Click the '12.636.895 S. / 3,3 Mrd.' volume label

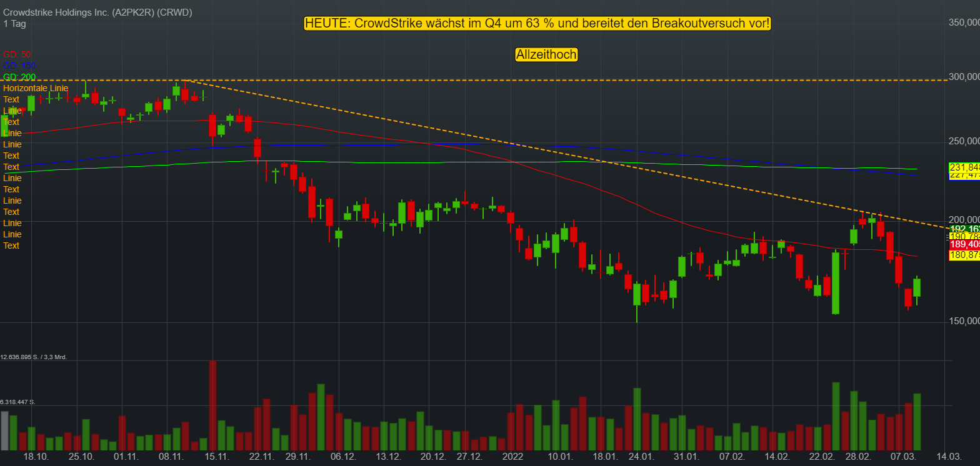(34, 357)
